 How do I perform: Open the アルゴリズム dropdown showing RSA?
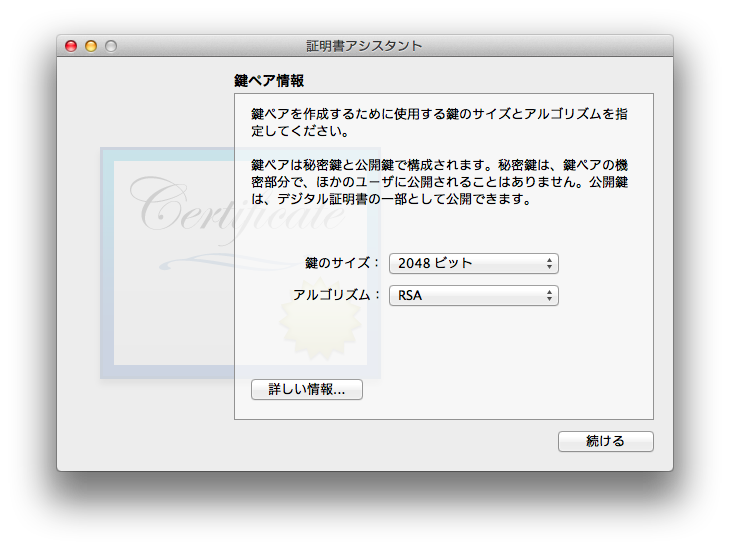pos(473,296)
